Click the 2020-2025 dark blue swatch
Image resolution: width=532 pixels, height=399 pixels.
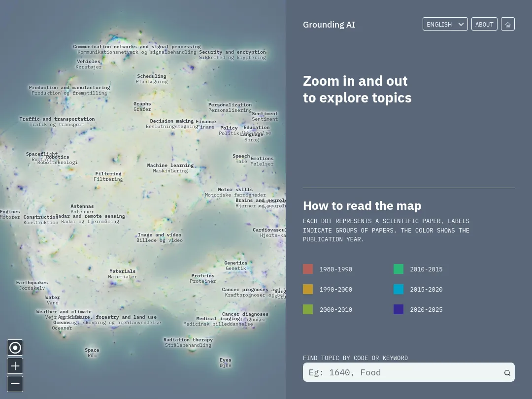point(399,309)
